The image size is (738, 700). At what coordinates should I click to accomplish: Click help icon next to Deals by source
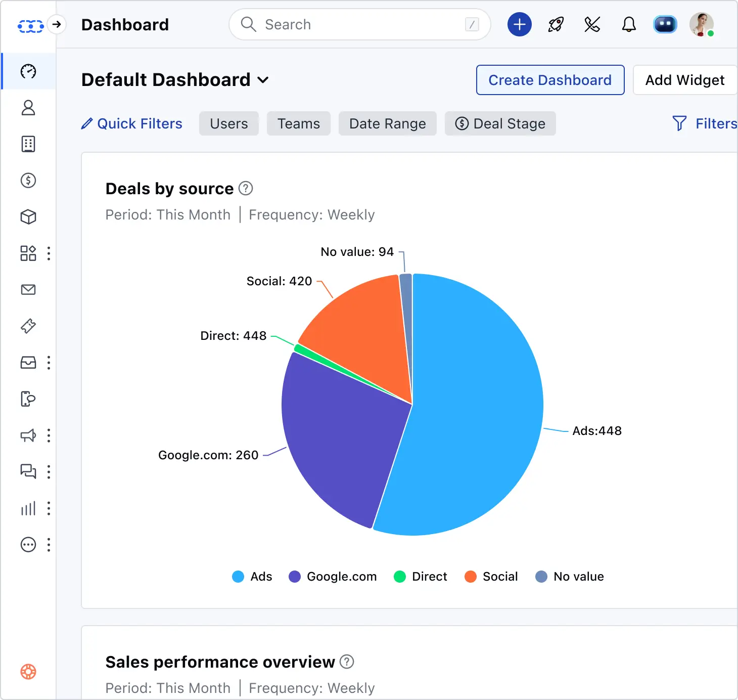(x=246, y=188)
